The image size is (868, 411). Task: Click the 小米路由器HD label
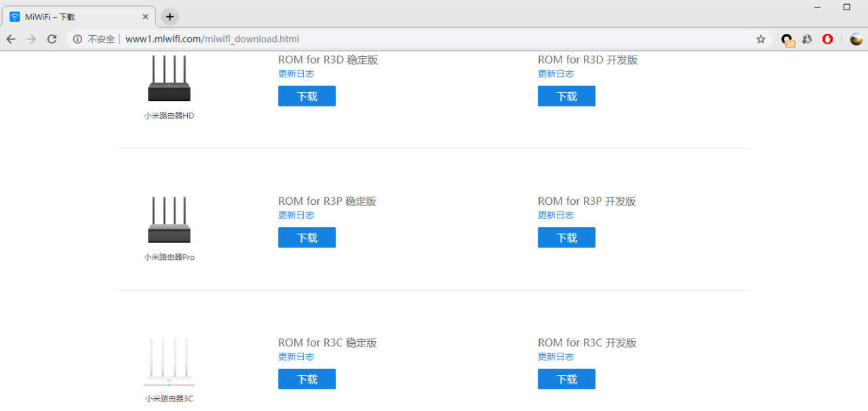coord(169,116)
